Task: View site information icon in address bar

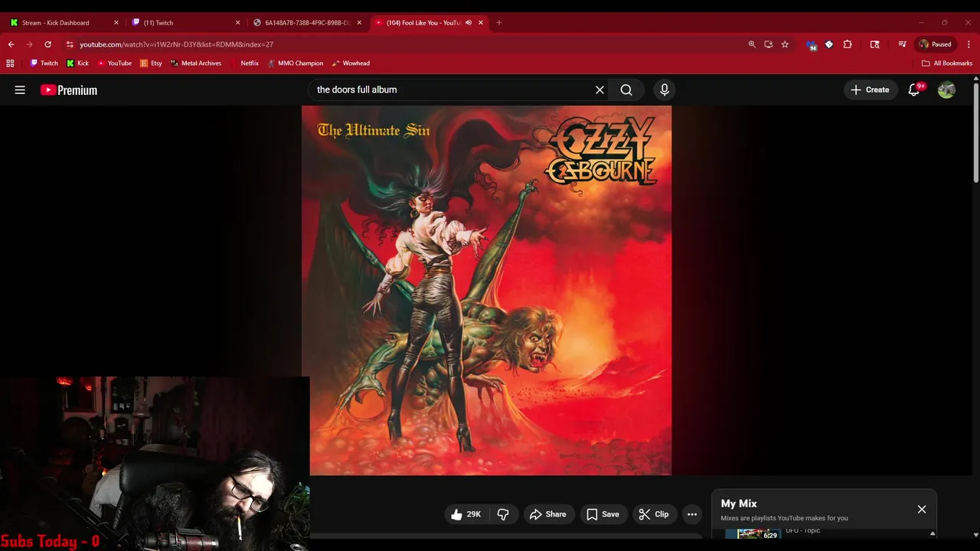Action: (x=70, y=44)
